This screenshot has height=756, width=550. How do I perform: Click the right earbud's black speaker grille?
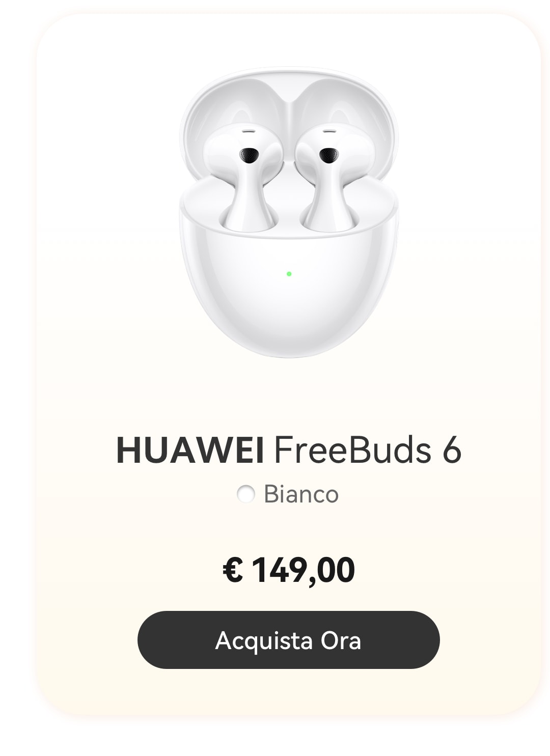[x=328, y=155]
